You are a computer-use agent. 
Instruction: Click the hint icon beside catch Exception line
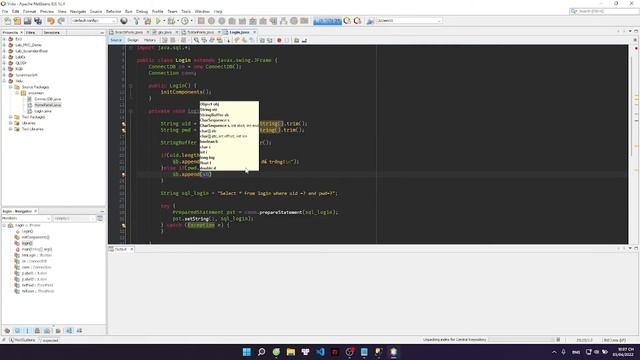pyautogui.click(x=123, y=225)
